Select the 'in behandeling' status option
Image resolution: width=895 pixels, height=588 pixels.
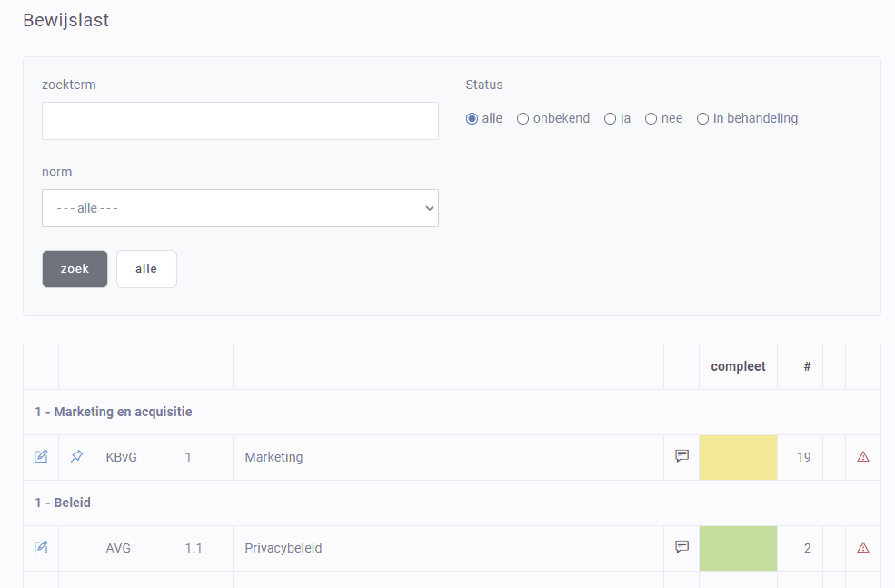point(702,119)
